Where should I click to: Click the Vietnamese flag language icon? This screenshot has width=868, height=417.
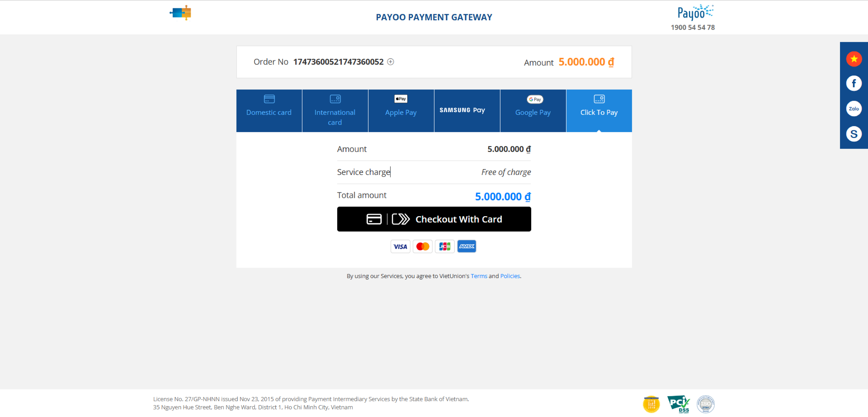coord(853,59)
